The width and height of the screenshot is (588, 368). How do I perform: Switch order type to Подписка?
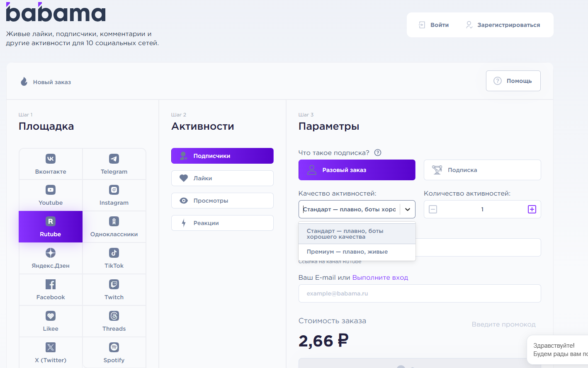coord(482,170)
